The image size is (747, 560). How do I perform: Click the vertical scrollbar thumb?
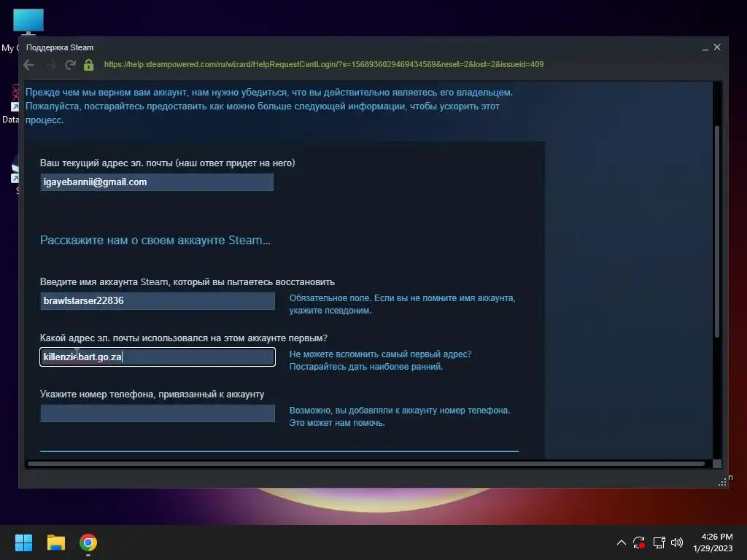click(716, 232)
